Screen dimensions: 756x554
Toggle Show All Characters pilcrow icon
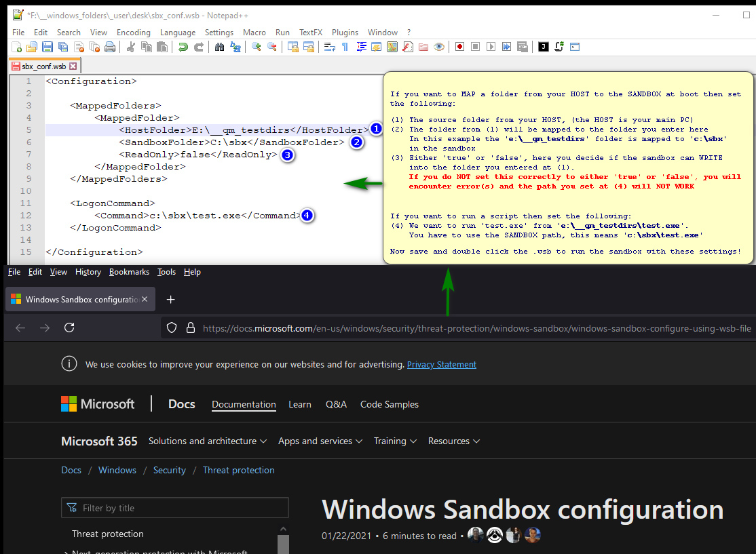(x=345, y=47)
